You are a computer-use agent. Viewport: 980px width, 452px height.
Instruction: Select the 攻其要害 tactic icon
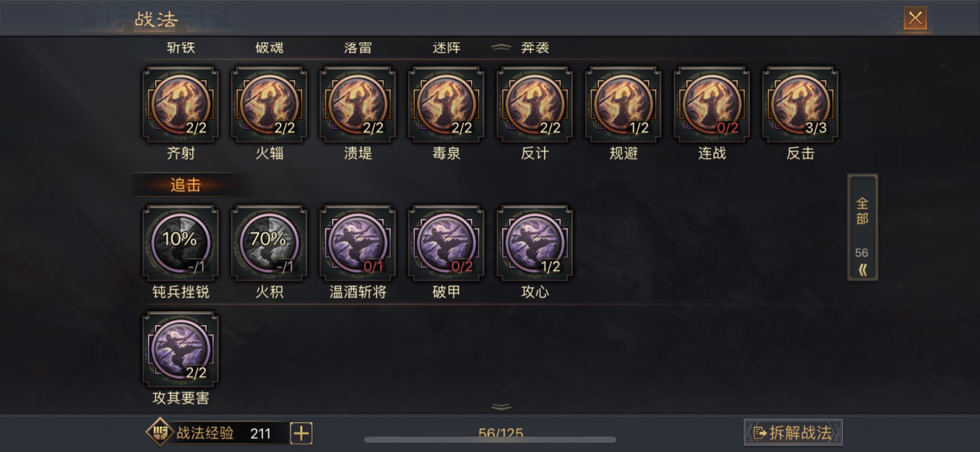(x=180, y=350)
